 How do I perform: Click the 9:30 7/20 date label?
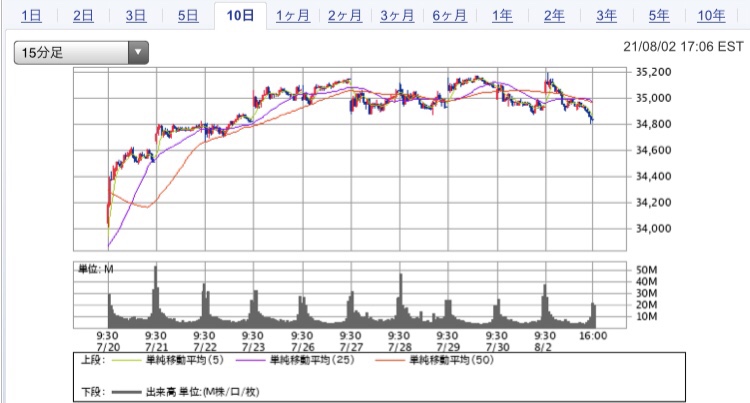[108, 341]
